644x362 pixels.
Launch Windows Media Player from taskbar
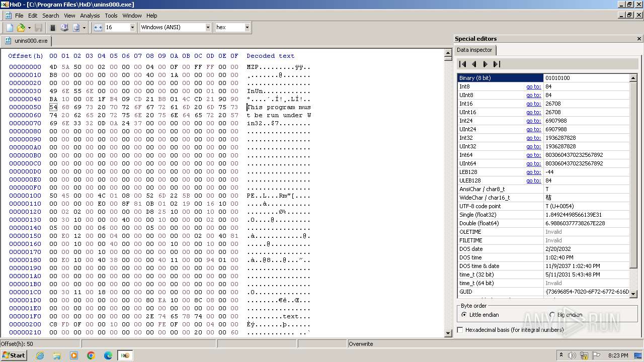[x=74, y=355]
